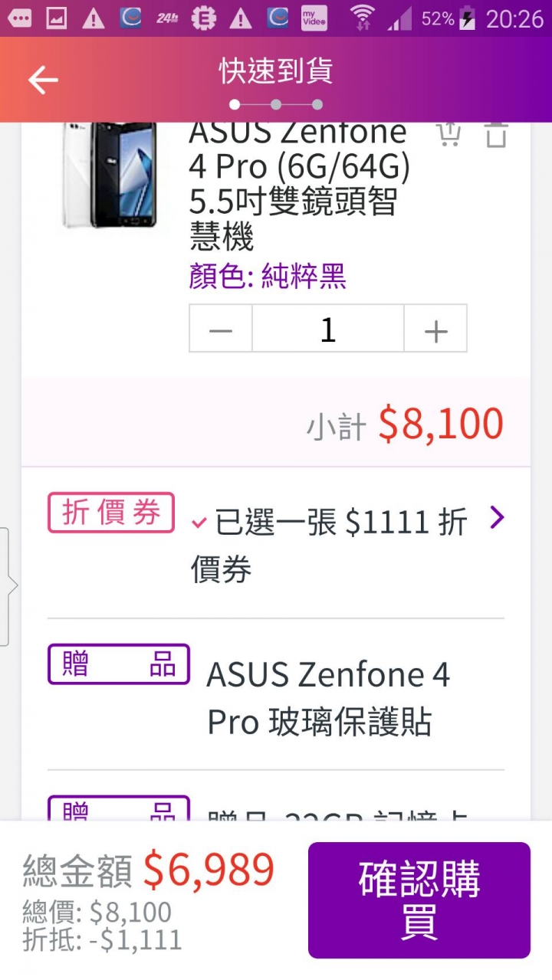Image resolution: width=552 pixels, height=980 pixels.
Task: Tap the picture notification icon in status bar
Action: [x=56, y=18]
